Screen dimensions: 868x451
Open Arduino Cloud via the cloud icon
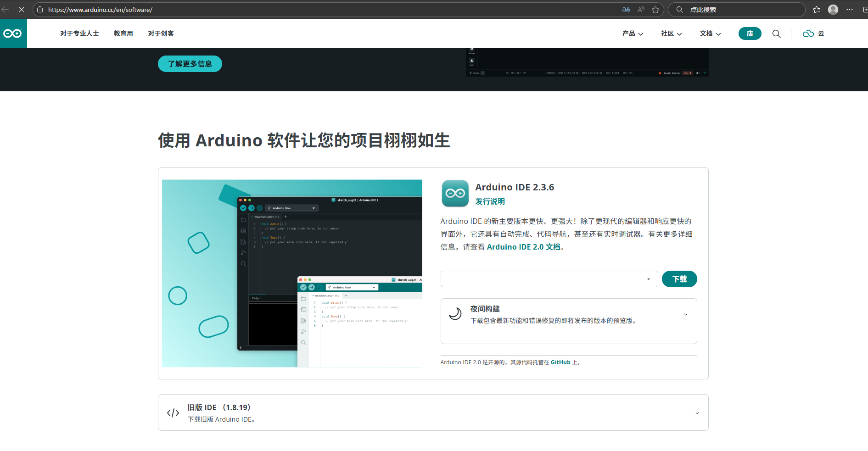[x=808, y=33]
